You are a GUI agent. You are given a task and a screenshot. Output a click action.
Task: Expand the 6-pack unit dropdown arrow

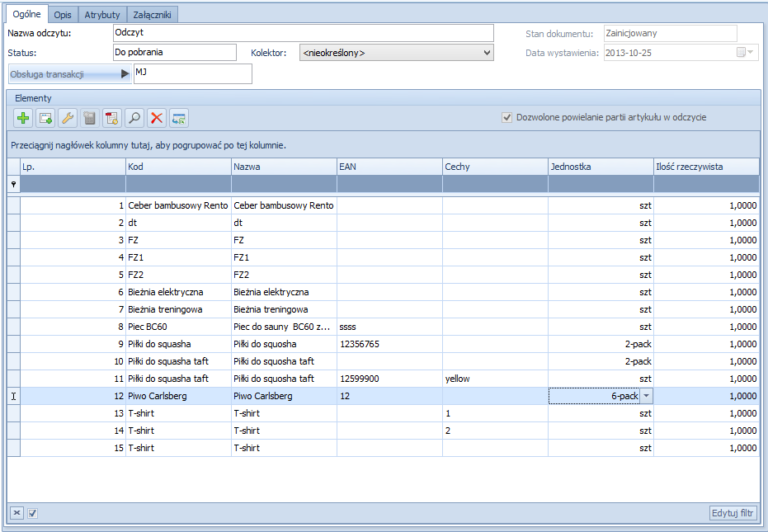pyautogui.click(x=647, y=396)
